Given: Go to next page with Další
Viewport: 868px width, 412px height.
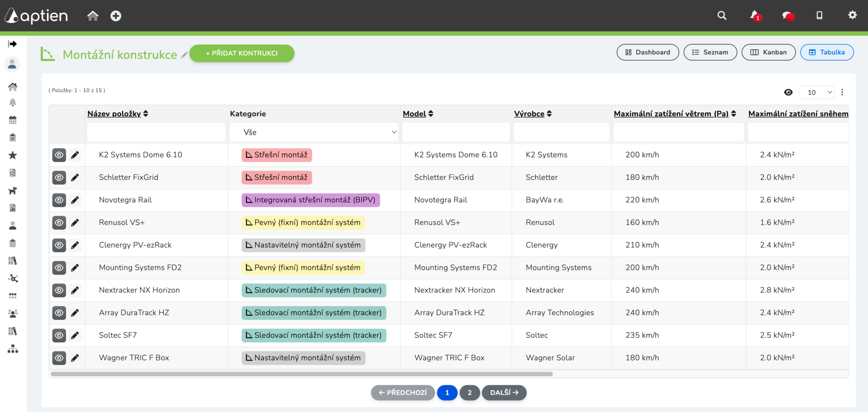Looking at the screenshot, I should [x=504, y=393].
